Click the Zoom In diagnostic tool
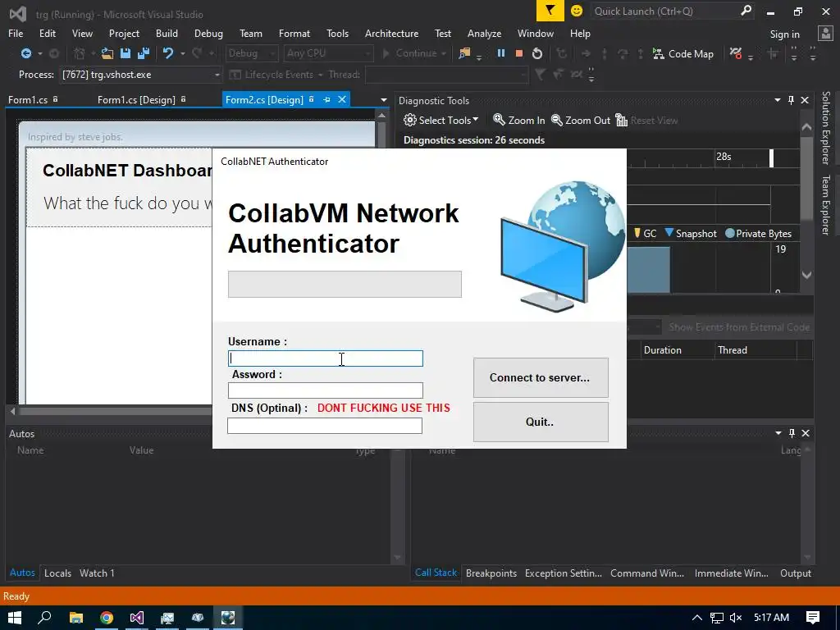 [518, 120]
